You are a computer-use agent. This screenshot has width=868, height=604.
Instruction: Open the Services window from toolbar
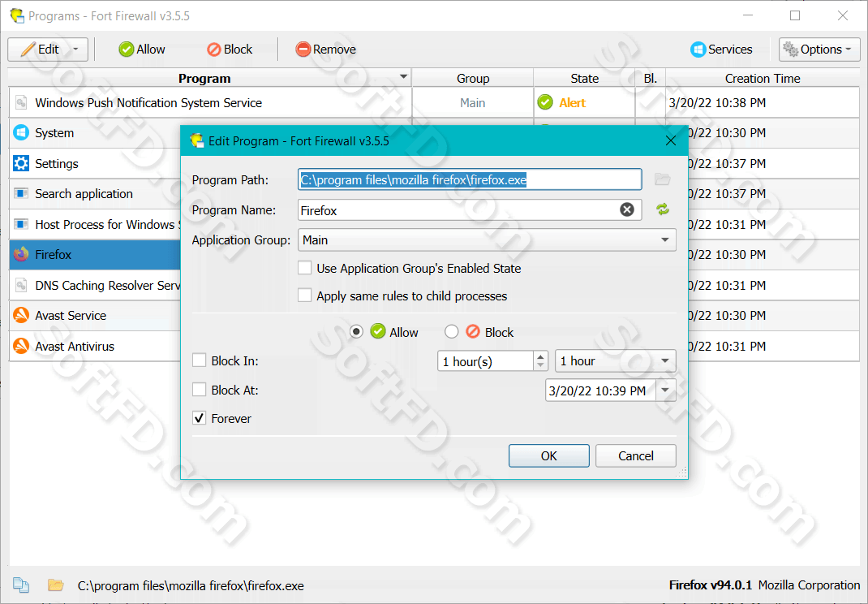[721, 50]
